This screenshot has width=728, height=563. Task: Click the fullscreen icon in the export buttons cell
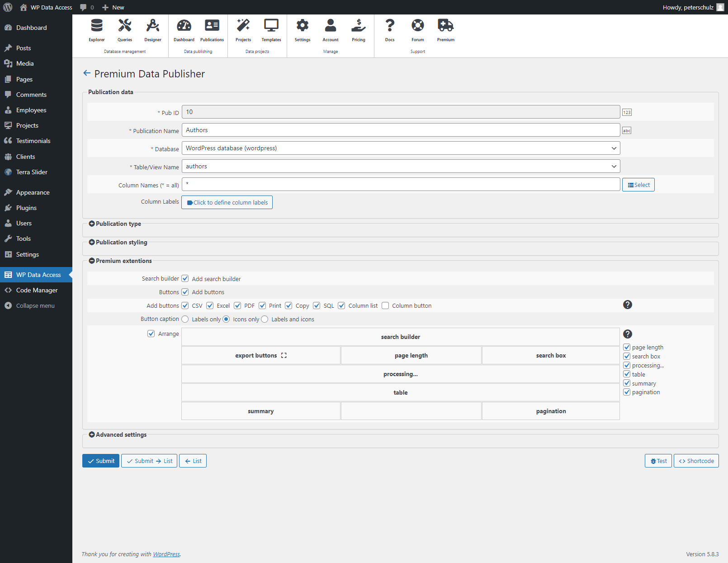pyautogui.click(x=284, y=356)
